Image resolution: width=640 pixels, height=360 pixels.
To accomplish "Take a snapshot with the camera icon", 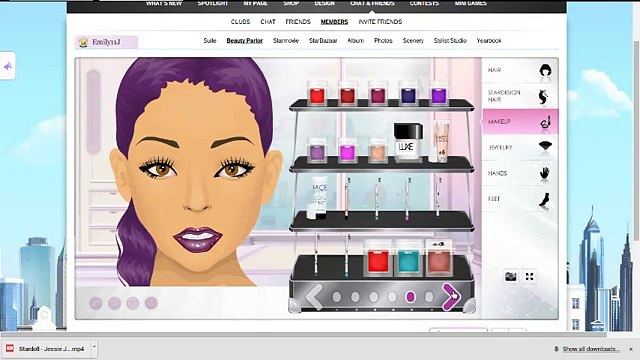I will (x=511, y=276).
